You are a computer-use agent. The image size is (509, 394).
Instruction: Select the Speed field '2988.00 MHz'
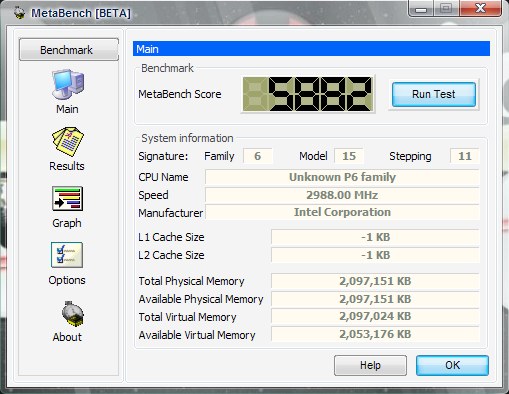coord(342,195)
